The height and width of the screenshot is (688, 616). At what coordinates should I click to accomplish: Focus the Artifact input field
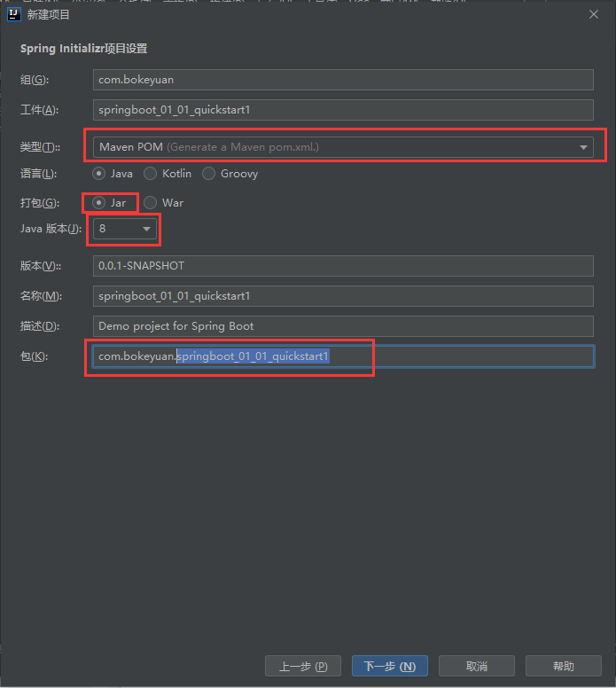(342, 110)
